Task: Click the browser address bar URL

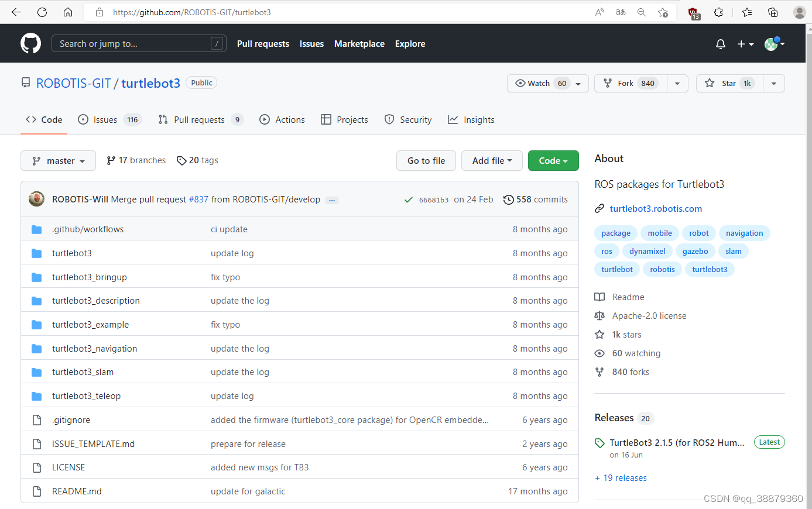Action: (x=192, y=12)
